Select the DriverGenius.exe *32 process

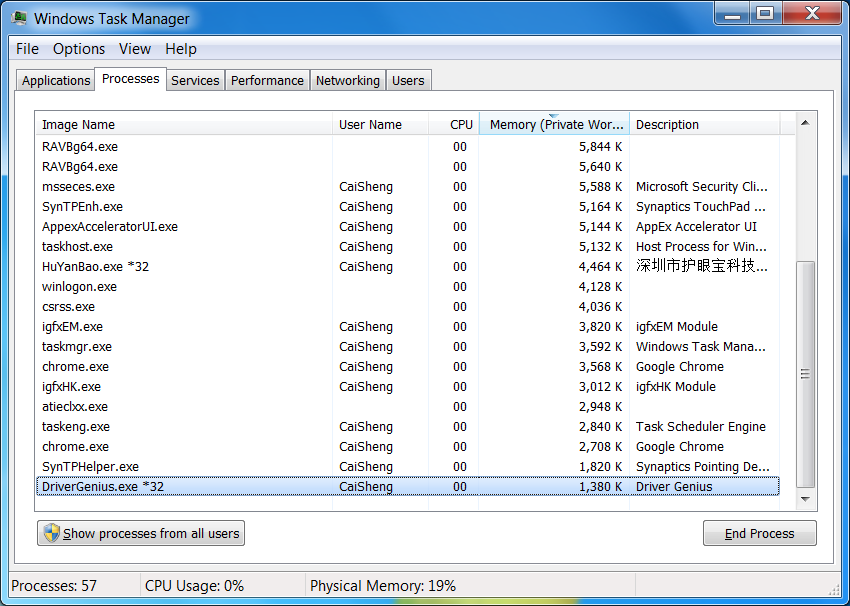point(408,487)
